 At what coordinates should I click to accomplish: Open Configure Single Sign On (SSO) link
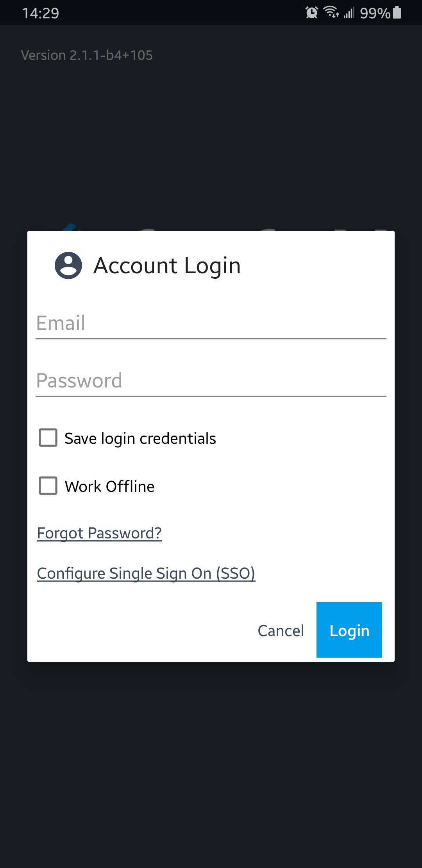(x=146, y=574)
